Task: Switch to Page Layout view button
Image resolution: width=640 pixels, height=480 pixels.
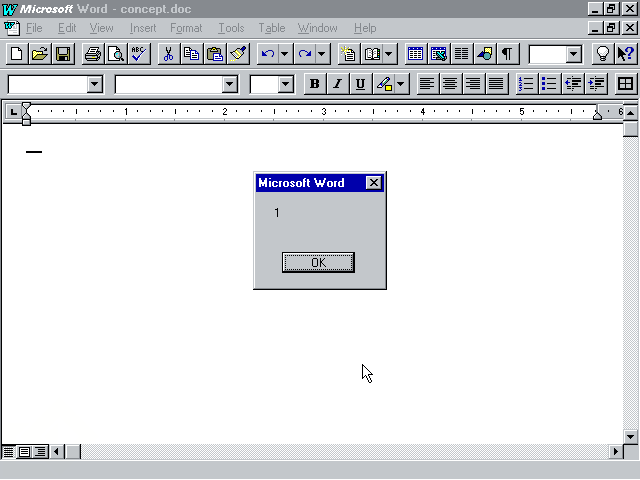Action: tap(24, 451)
